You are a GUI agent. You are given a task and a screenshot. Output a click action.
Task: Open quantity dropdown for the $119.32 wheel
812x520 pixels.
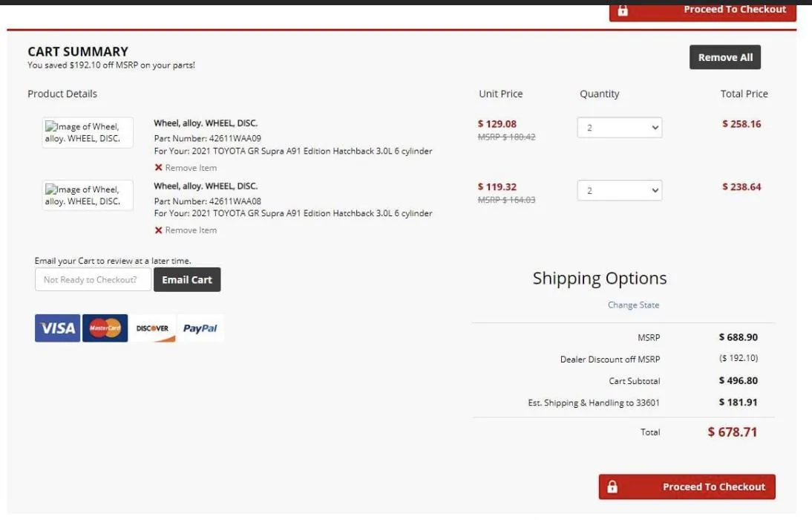click(619, 190)
